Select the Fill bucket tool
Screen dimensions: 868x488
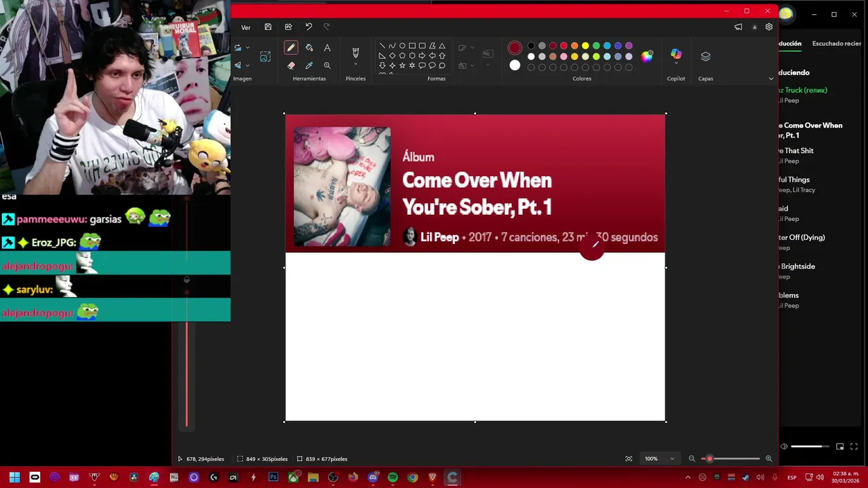pos(309,47)
